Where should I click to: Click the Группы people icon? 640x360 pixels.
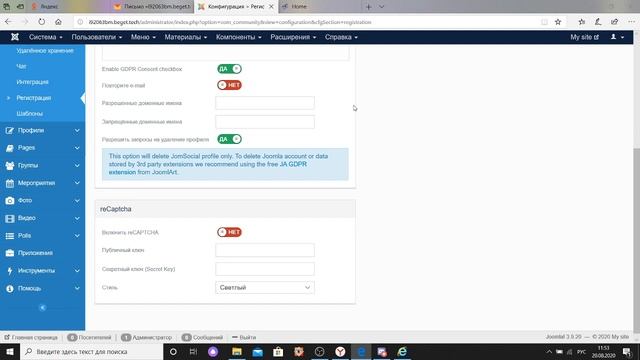pos(10,166)
